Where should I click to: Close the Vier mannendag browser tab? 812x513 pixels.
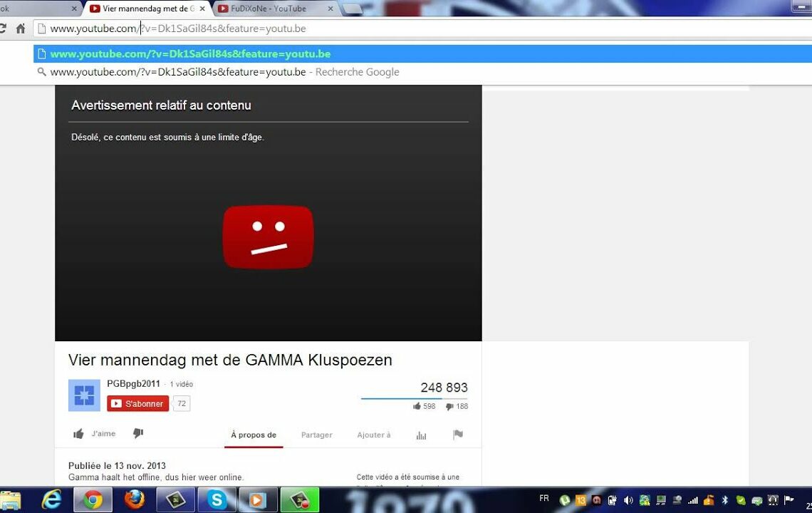coord(202,9)
